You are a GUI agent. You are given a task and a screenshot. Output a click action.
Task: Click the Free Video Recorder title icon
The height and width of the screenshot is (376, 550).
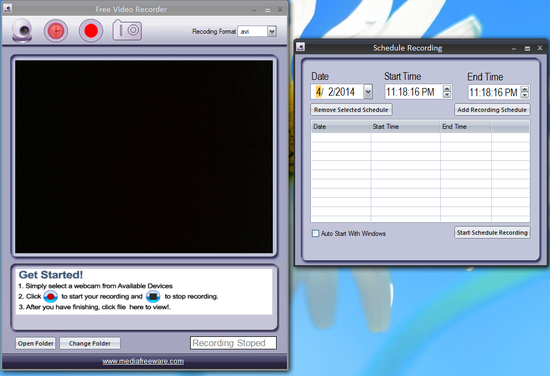(x=7, y=8)
